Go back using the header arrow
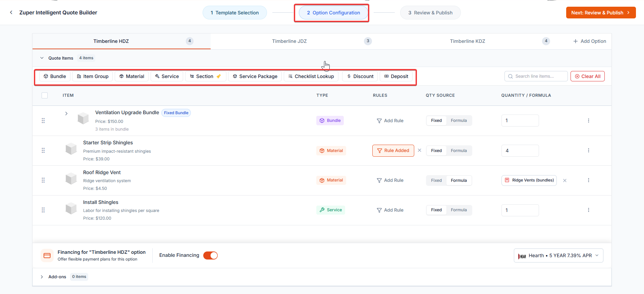The height and width of the screenshot is (294, 644). point(11,12)
